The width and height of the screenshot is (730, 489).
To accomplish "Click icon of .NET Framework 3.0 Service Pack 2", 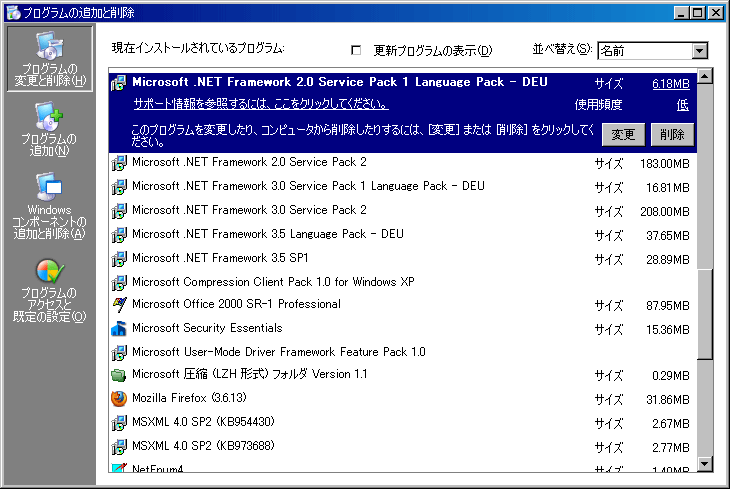I will [x=119, y=211].
